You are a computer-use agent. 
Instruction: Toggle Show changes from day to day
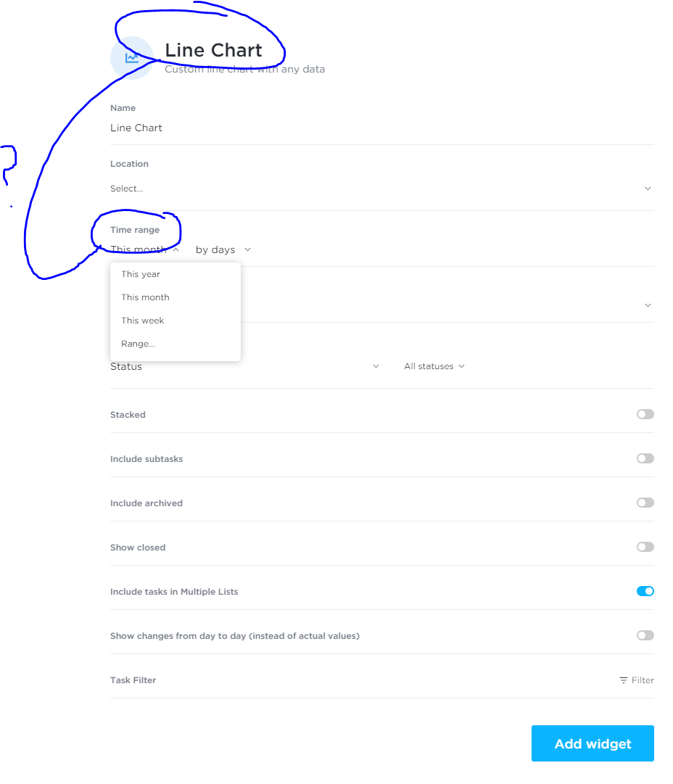tap(645, 635)
